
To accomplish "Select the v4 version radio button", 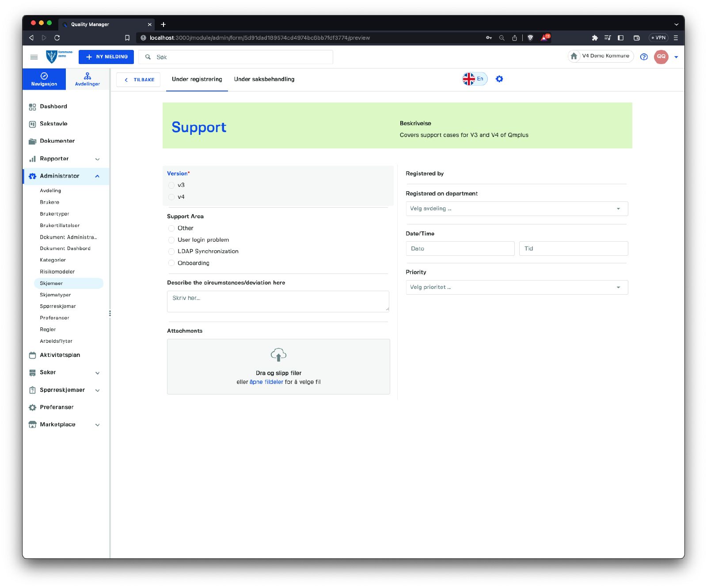I will point(171,197).
